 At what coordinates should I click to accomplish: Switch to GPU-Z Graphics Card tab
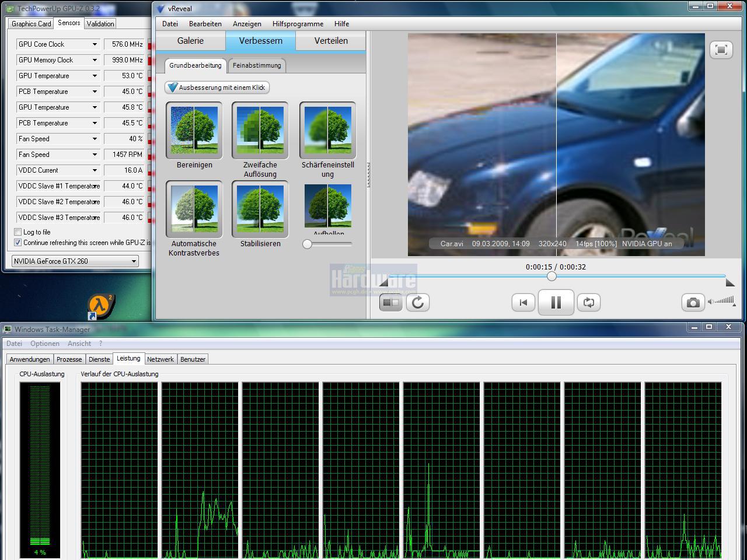click(32, 24)
